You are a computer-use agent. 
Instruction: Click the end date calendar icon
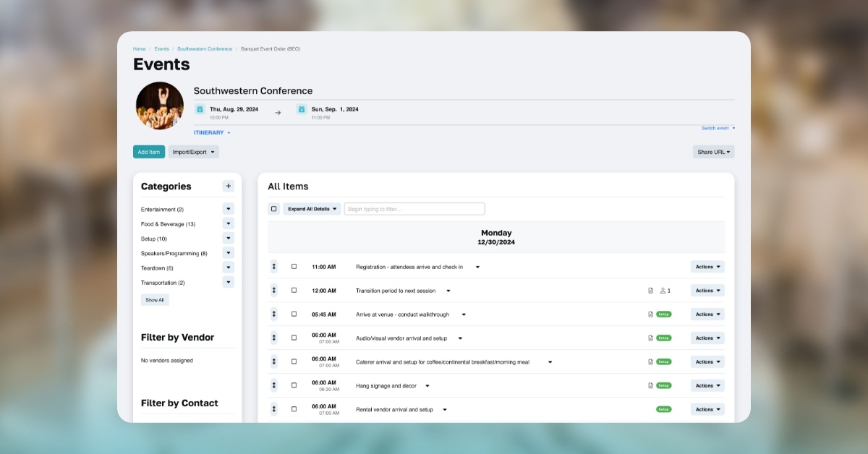click(302, 109)
